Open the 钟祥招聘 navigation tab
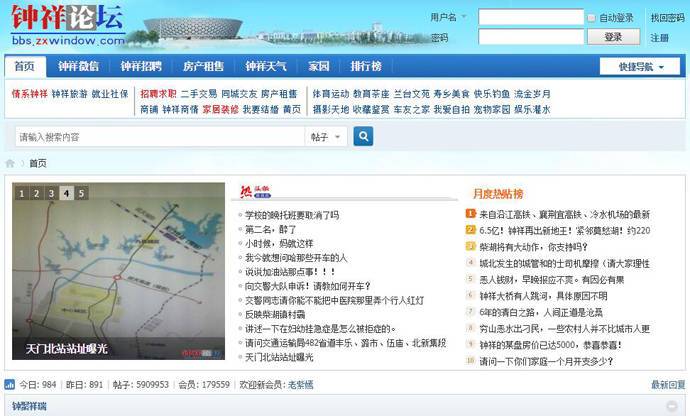This screenshot has height=416, width=690. pyautogui.click(x=141, y=67)
